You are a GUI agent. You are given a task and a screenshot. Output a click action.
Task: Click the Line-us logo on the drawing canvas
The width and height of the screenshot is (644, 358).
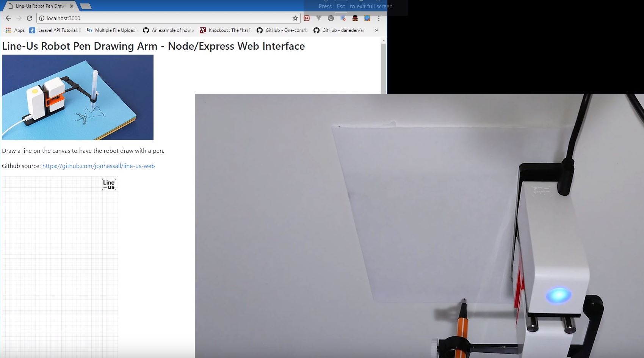pos(108,184)
